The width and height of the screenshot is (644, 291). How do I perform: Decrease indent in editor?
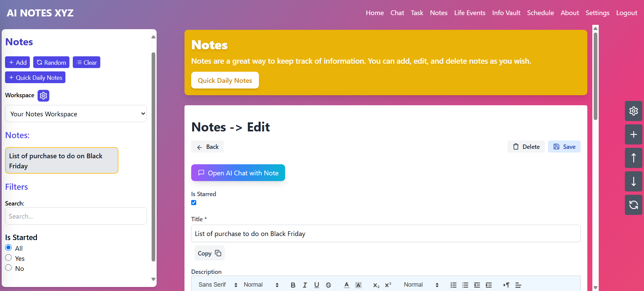tap(477, 285)
